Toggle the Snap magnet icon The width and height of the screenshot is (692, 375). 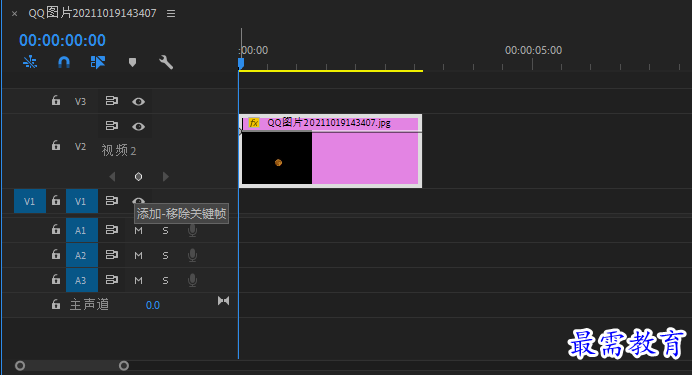click(x=64, y=62)
